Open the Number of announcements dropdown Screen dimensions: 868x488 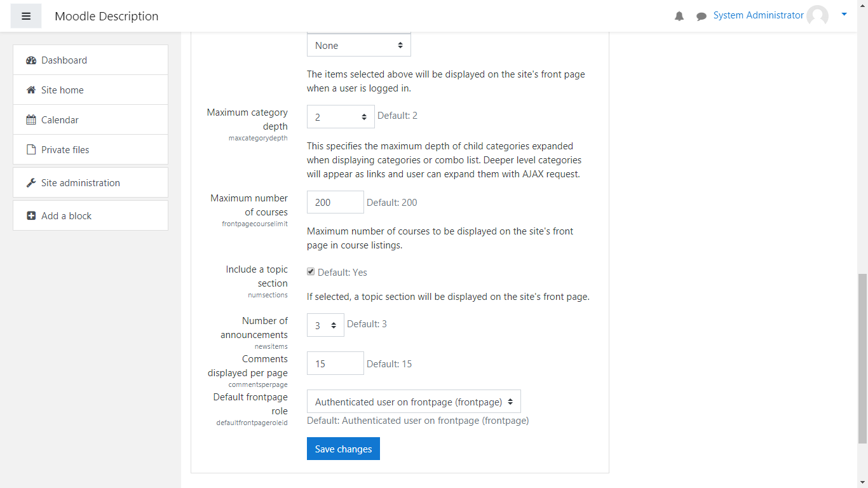(325, 325)
